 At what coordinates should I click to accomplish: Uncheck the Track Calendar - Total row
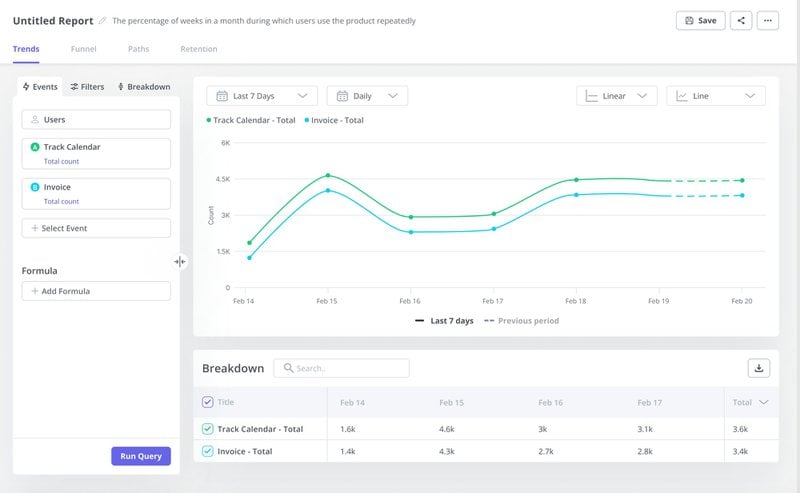click(x=208, y=429)
